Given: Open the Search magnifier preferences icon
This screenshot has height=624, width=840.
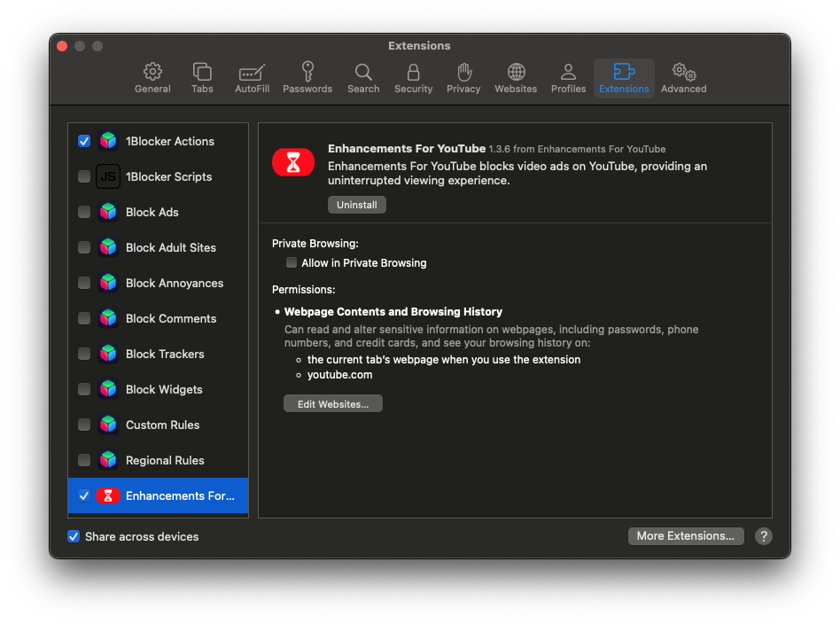Looking at the screenshot, I should (363, 72).
